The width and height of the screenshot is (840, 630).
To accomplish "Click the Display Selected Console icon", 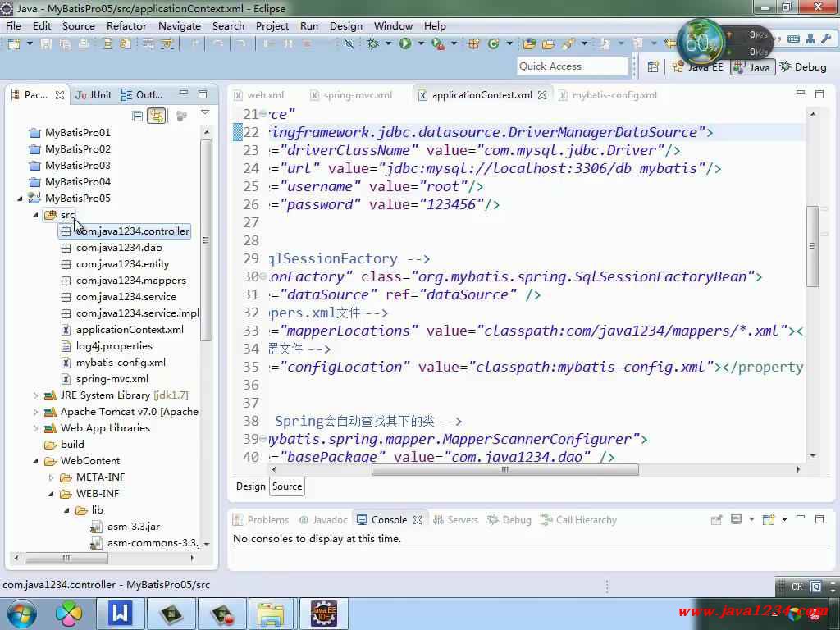I will [737, 519].
